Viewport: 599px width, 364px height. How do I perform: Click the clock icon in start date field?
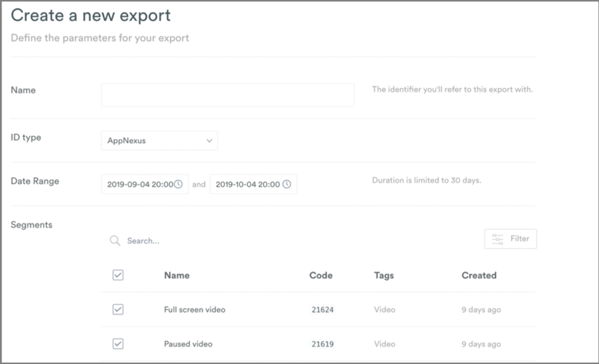pyautogui.click(x=178, y=184)
